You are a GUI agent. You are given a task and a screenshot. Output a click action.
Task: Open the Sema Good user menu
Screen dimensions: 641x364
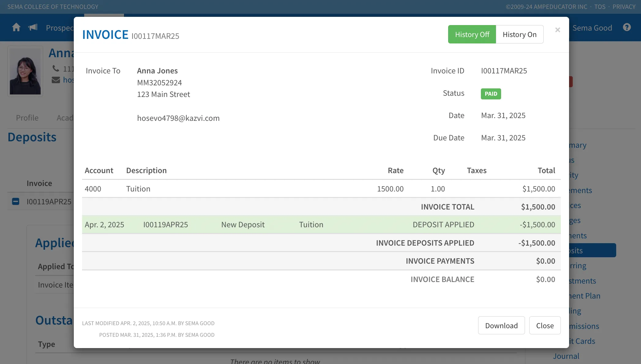(592, 28)
